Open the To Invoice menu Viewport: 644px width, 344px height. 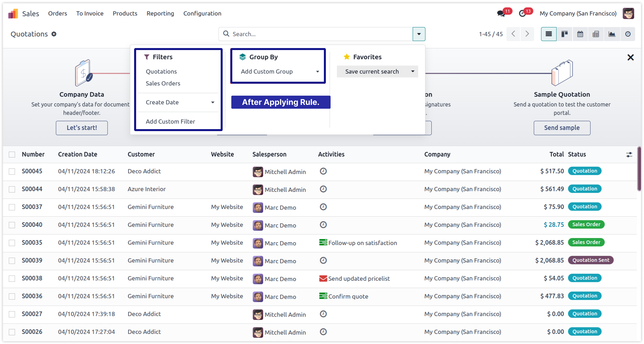point(90,13)
